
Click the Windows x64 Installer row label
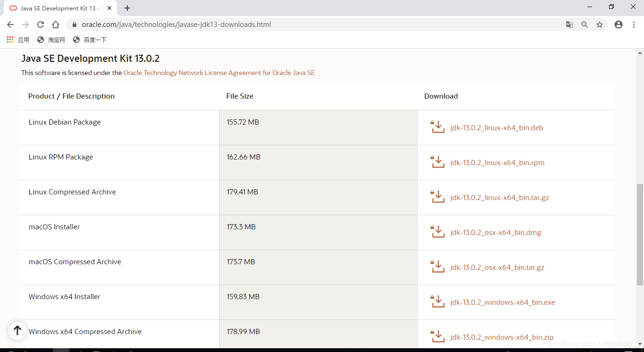coord(65,296)
